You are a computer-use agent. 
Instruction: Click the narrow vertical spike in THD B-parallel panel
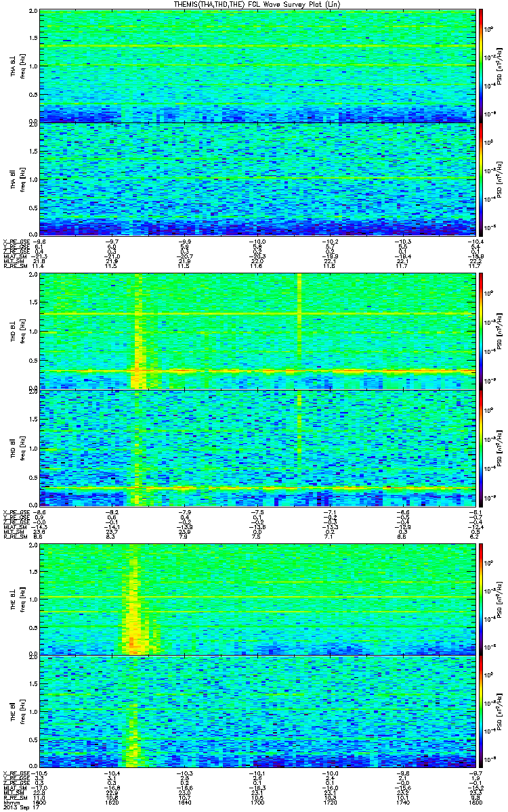(299, 430)
